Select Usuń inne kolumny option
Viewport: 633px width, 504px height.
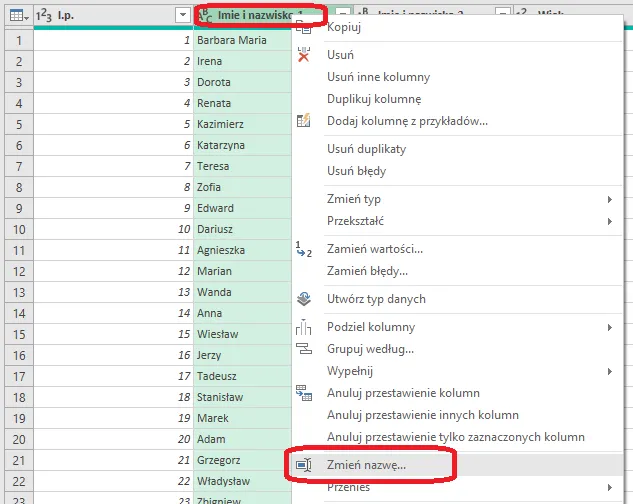[x=378, y=77]
